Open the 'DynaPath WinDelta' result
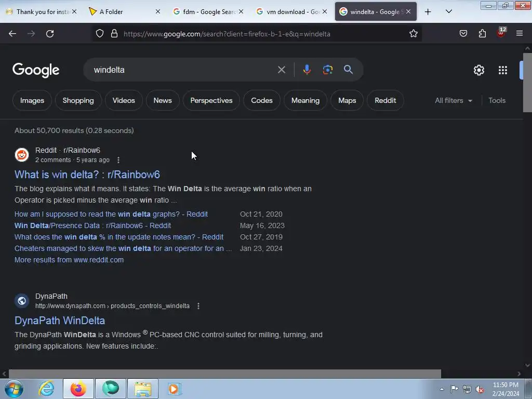 tap(60, 321)
